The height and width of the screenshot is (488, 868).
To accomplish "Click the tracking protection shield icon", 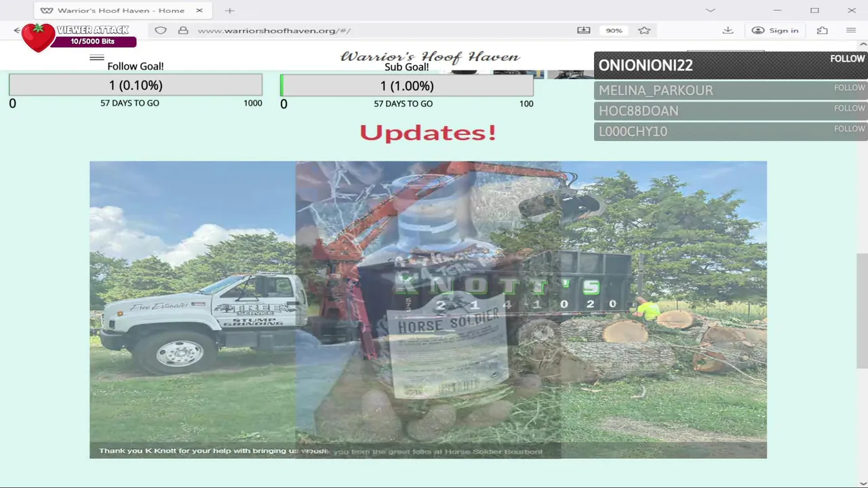I will coord(161,30).
